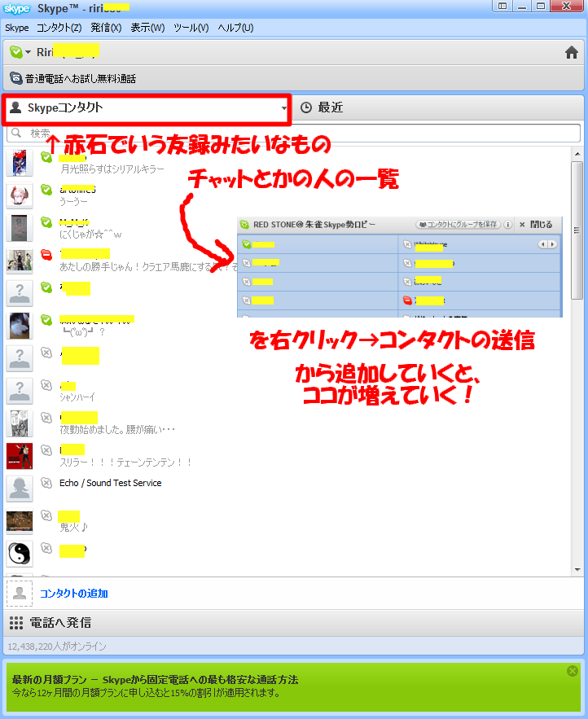Click the yin-yang contact avatar

(20, 554)
